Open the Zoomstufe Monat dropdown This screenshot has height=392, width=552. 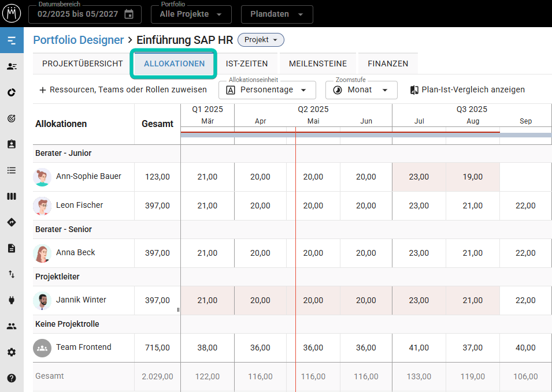click(361, 90)
